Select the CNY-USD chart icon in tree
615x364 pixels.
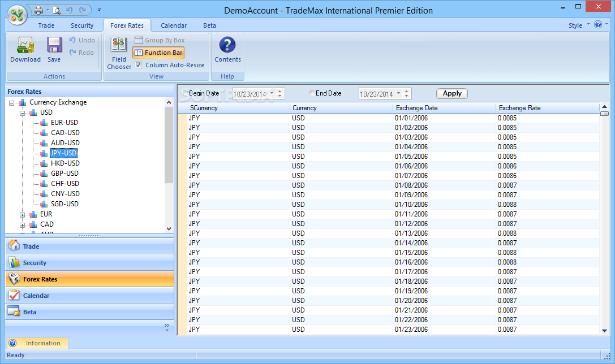44,194
